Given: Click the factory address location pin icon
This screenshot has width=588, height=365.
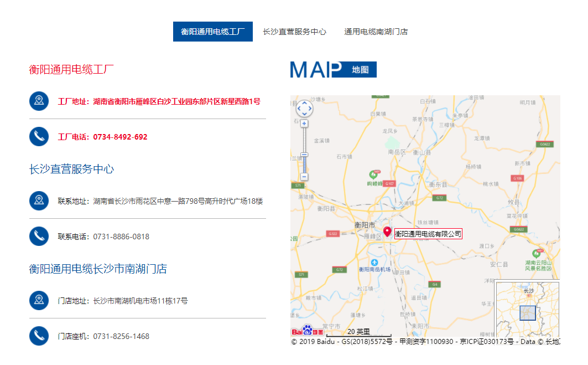Looking at the screenshot, I should pos(39,101).
